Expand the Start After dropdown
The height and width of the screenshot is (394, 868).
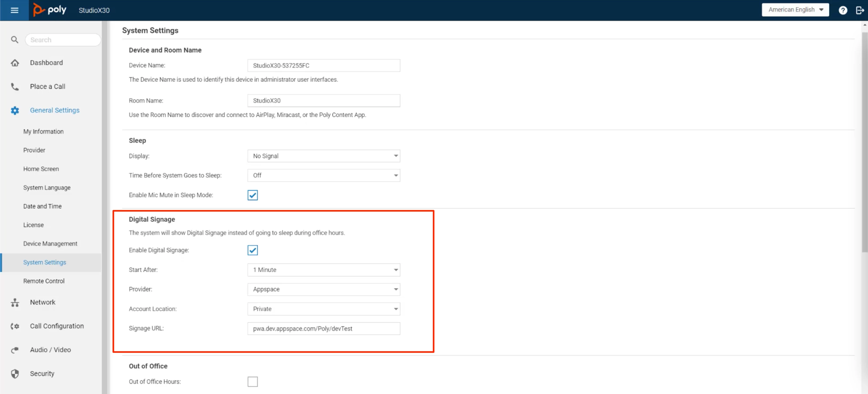(x=324, y=270)
